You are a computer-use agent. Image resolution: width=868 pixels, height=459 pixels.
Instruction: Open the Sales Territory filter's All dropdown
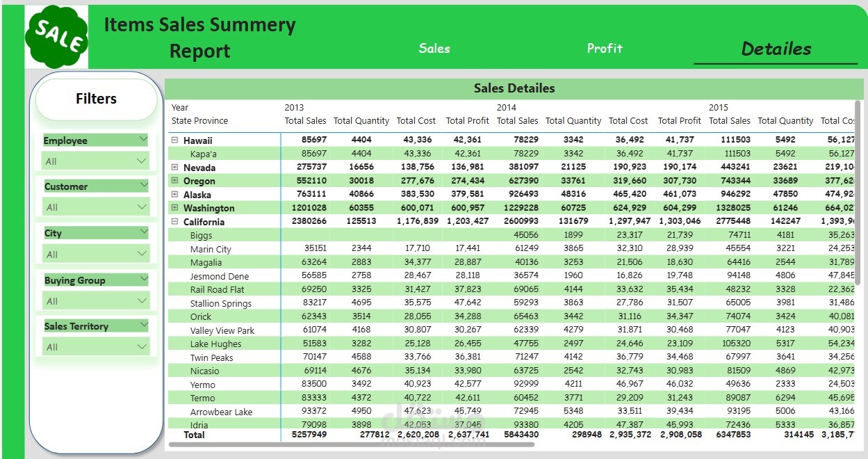point(96,347)
